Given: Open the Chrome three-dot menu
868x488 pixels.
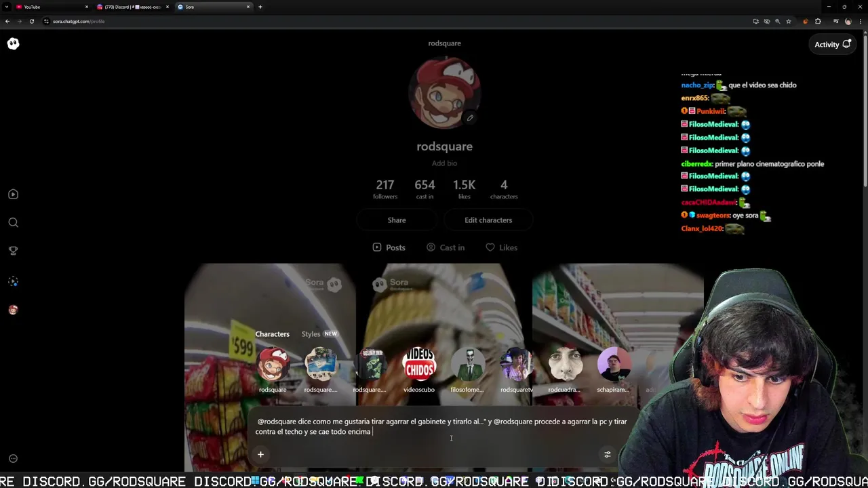Looking at the screenshot, I should pyautogui.click(x=860, y=21).
